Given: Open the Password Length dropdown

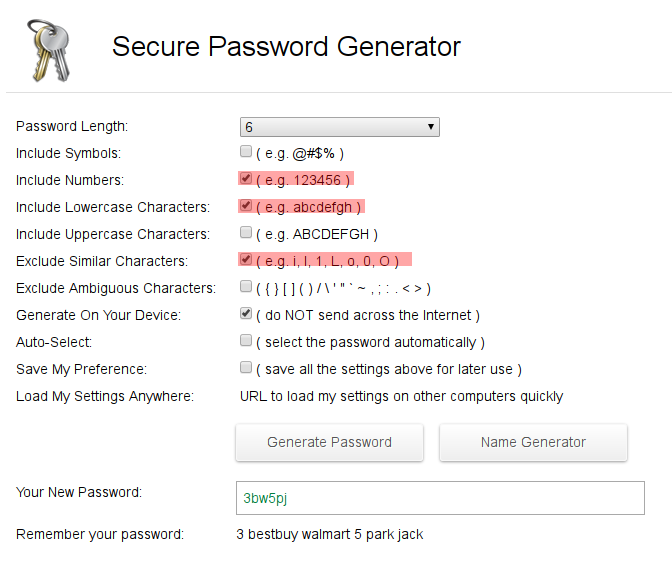Looking at the screenshot, I should (339, 127).
